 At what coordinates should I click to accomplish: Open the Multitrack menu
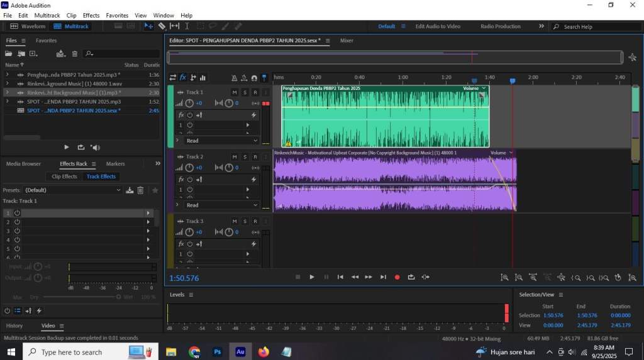click(x=47, y=15)
